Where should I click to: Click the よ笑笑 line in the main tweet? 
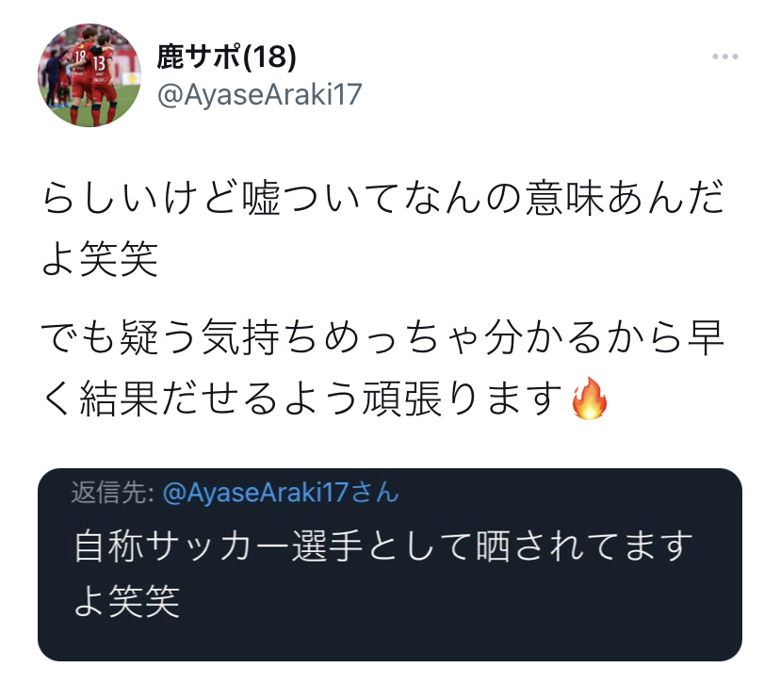100,259
